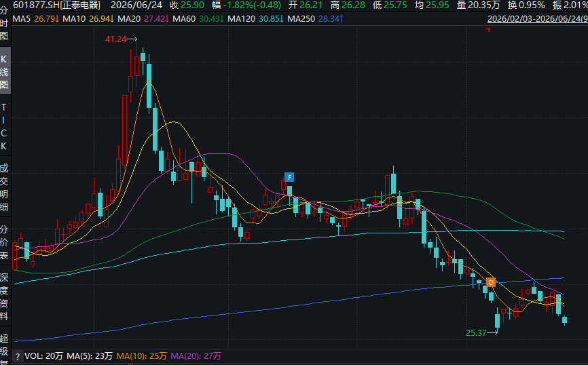Click the volume MA(20): 27万 label
The width and height of the screenshot is (588, 365).
pyautogui.click(x=196, y=356)
